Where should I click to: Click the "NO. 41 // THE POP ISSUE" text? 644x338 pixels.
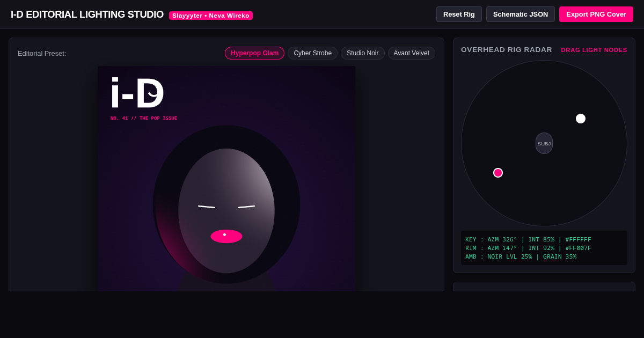pos(144,119)
